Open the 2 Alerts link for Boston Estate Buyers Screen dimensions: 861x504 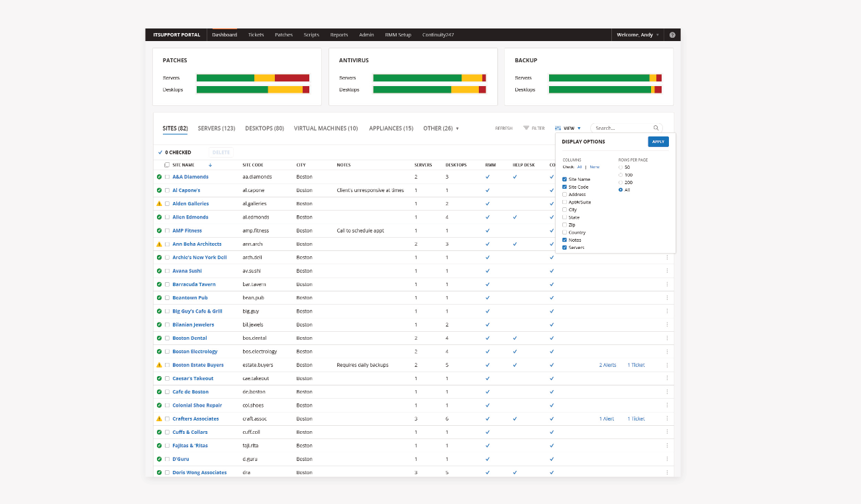point(607,365)
